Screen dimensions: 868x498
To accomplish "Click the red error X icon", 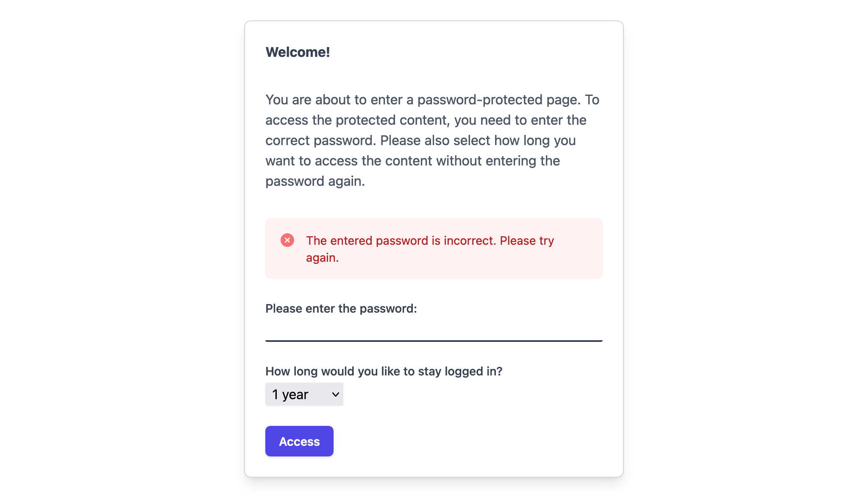I will pos(287,240).
